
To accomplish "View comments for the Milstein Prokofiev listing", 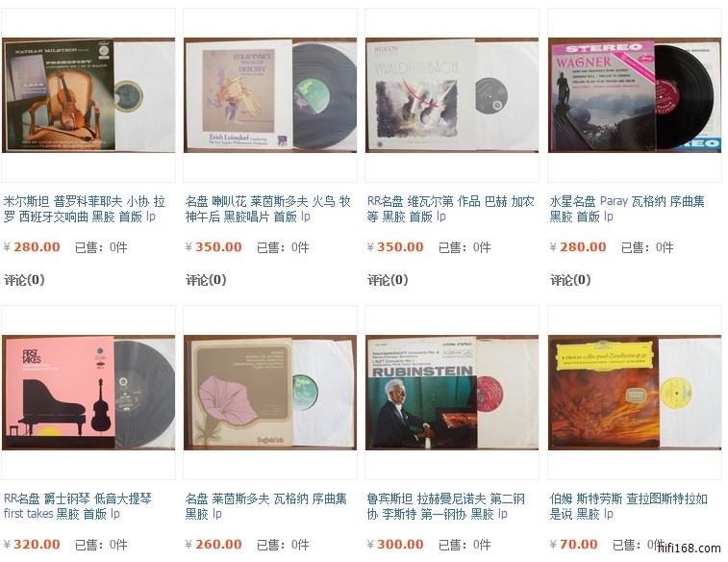I will tap(24, 280).
